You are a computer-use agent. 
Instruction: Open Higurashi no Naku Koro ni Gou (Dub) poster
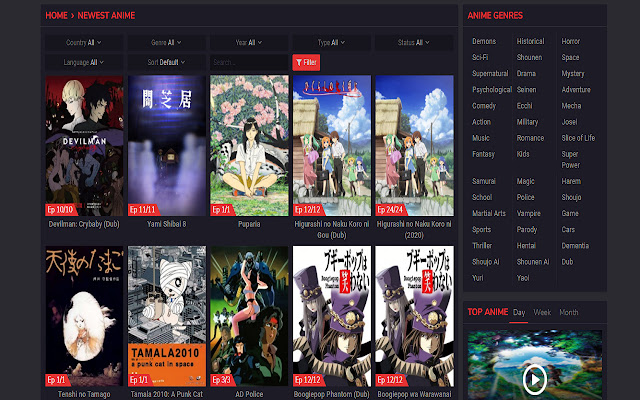pyautogui.click(x=332, y=145)
